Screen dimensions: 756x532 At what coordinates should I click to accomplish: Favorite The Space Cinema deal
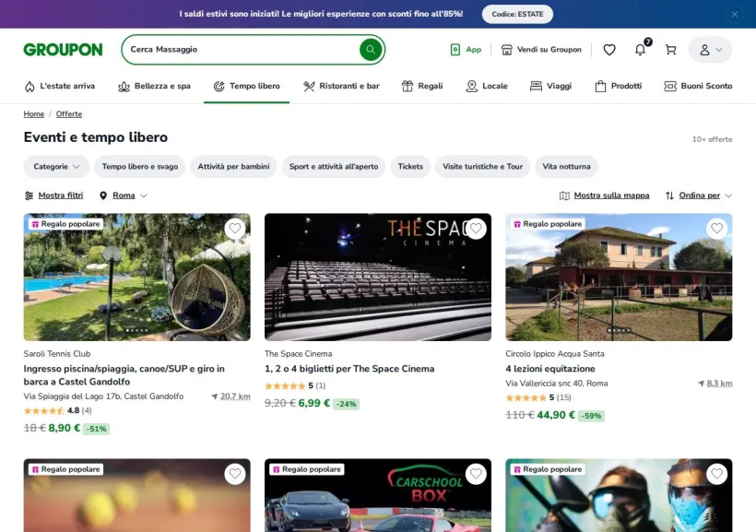[x=476, y=229]
